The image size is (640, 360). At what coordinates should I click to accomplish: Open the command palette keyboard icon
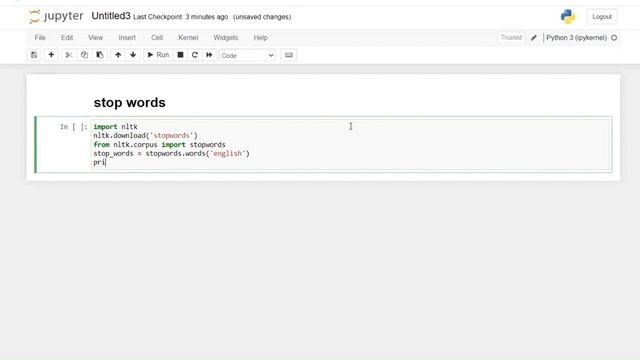click(x=289, y=55)
